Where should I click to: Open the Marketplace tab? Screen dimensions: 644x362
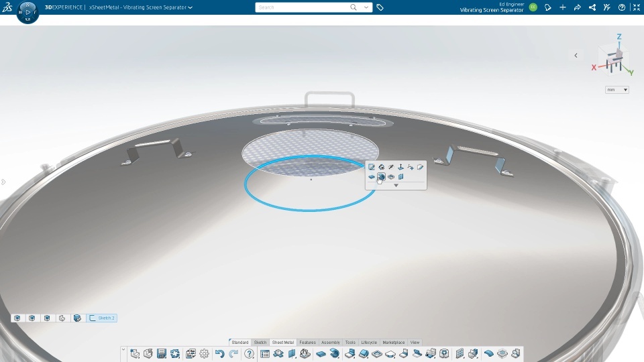(x=394, y=343)
